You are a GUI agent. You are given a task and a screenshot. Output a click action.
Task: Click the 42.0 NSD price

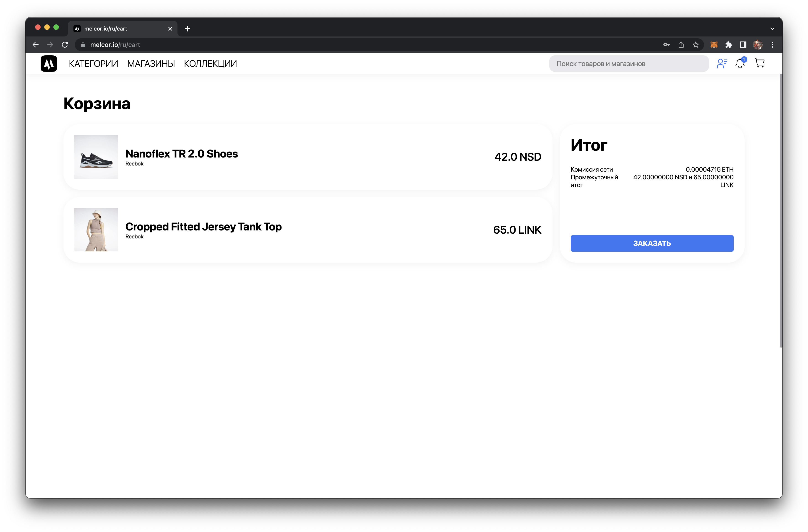coord(518,157)
